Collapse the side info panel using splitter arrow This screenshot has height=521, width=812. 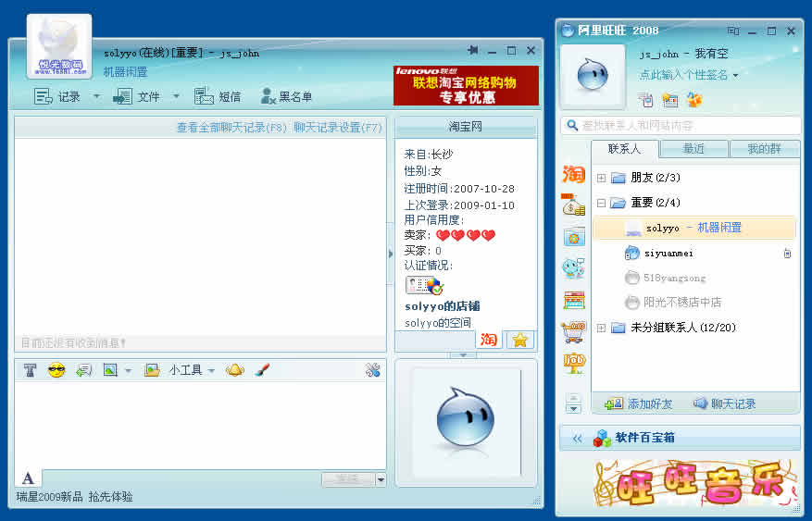(391, 251)
